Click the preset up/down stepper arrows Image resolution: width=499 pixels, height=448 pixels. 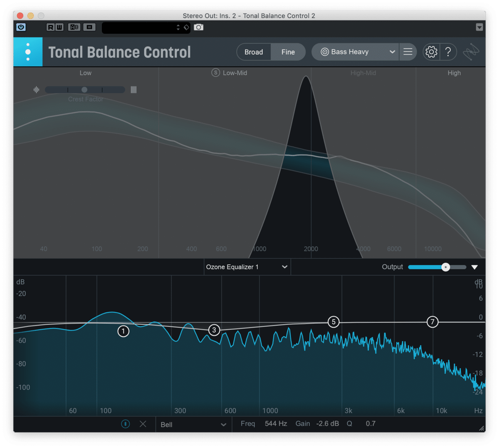click(178, 27)
